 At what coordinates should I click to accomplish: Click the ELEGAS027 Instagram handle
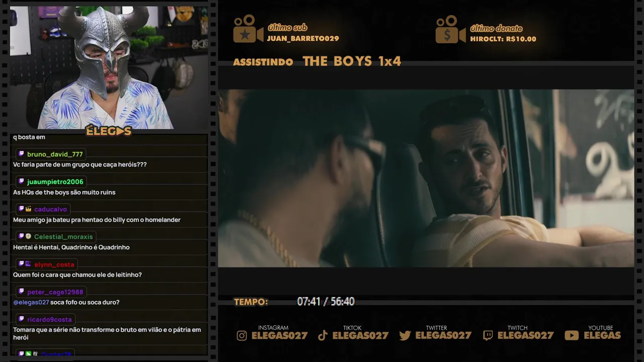(x=279, y=336)
